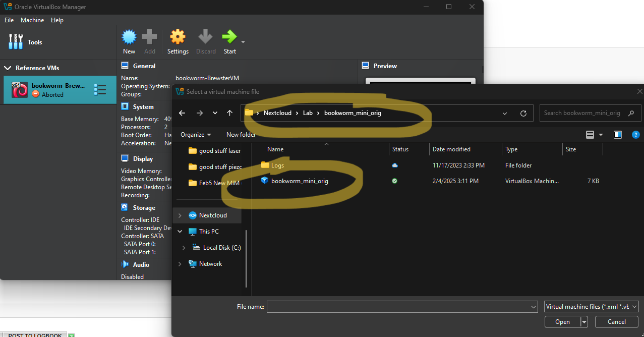Go back in the file dialog

pos(183,113)
